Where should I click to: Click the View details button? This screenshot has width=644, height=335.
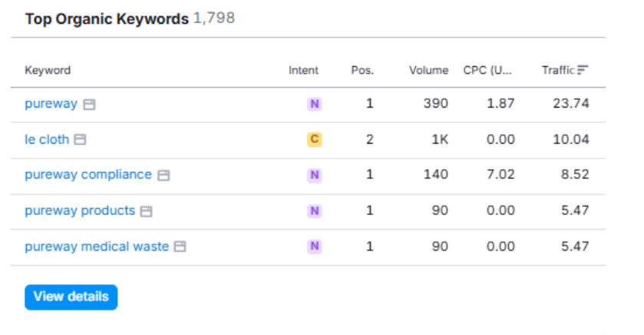click(71, 297)
